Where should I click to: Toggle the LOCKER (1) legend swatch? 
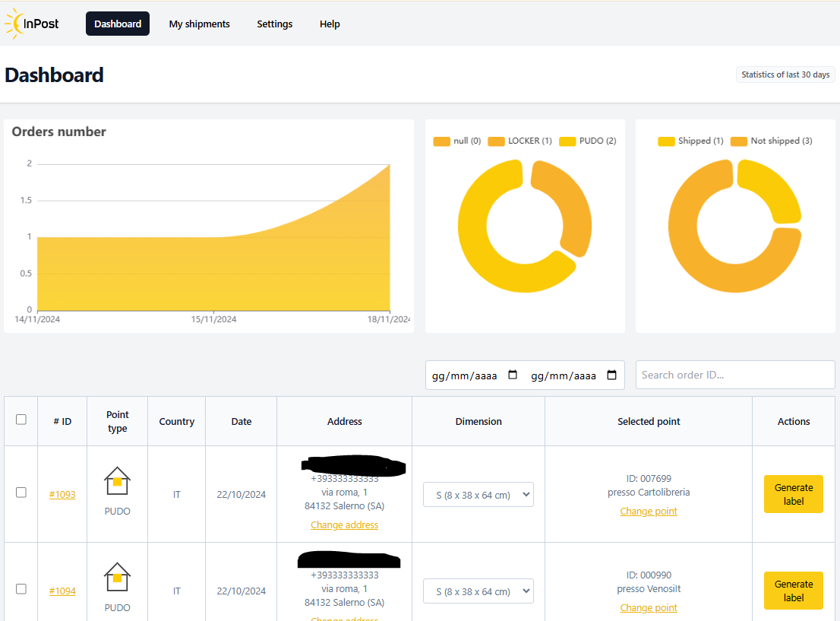[496, 141]
